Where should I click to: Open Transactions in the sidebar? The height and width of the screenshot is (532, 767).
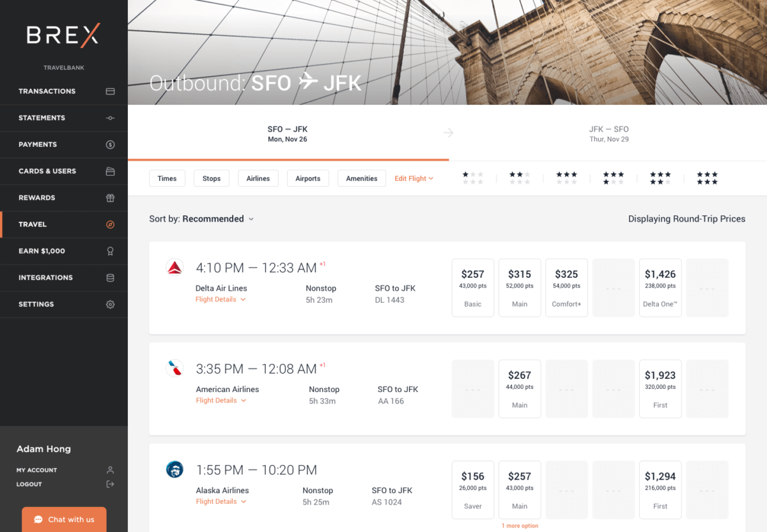[x=64, y=91]
